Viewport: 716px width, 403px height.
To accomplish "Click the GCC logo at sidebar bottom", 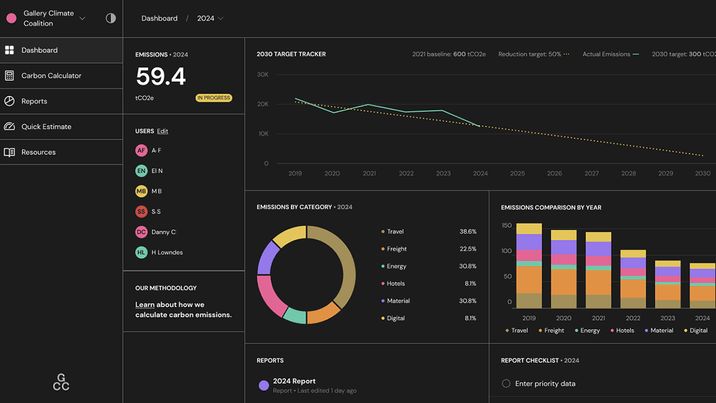I will click(x=61, y=382).
